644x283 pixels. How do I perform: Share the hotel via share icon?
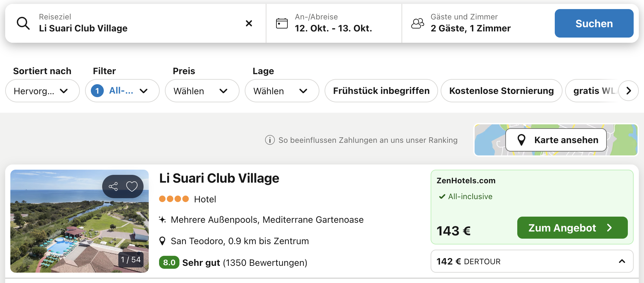coord(113,187)
